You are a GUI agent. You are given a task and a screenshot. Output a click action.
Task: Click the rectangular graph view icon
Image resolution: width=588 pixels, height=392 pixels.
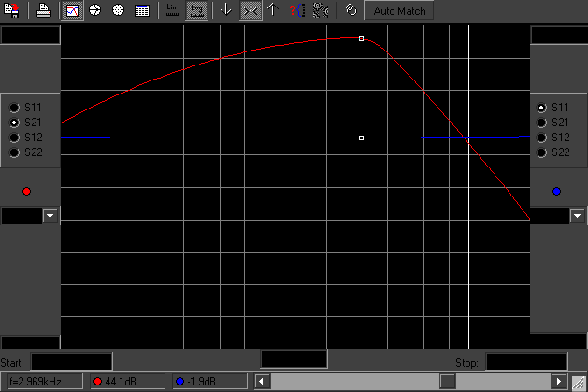(71, 11)
